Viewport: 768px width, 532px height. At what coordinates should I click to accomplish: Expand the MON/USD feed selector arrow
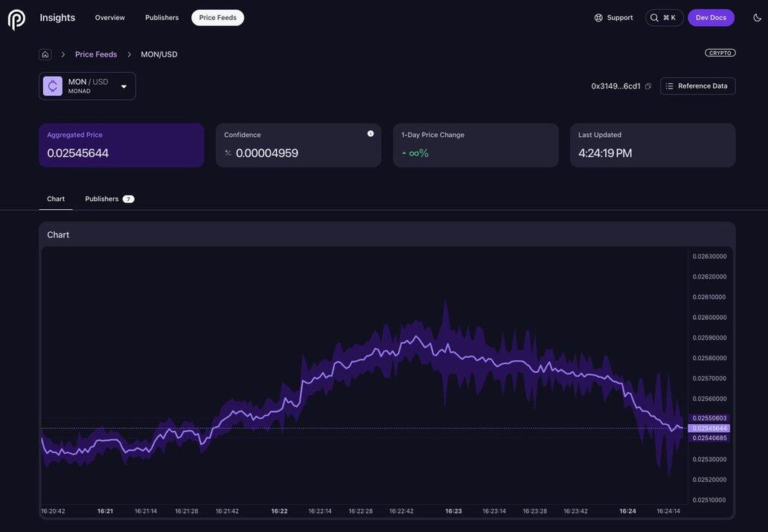click(124, 86)
